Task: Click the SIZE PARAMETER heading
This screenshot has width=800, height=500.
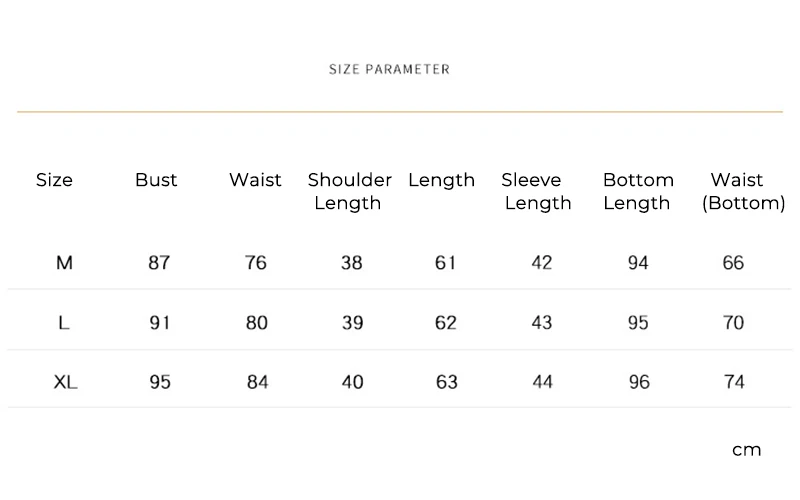Action: pos(389,69)
